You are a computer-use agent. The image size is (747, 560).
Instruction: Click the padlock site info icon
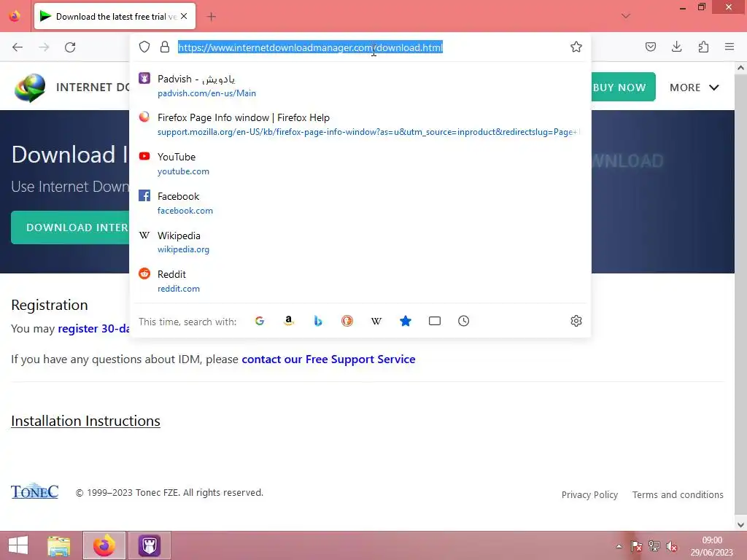click(x=165, y=47)
